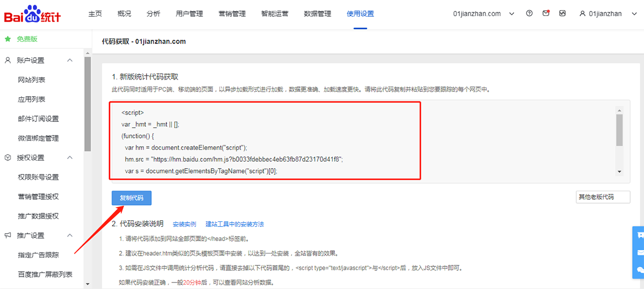Collapse the 账户设置 sidebar section
The image size is (644, 289).
point(70,60)
